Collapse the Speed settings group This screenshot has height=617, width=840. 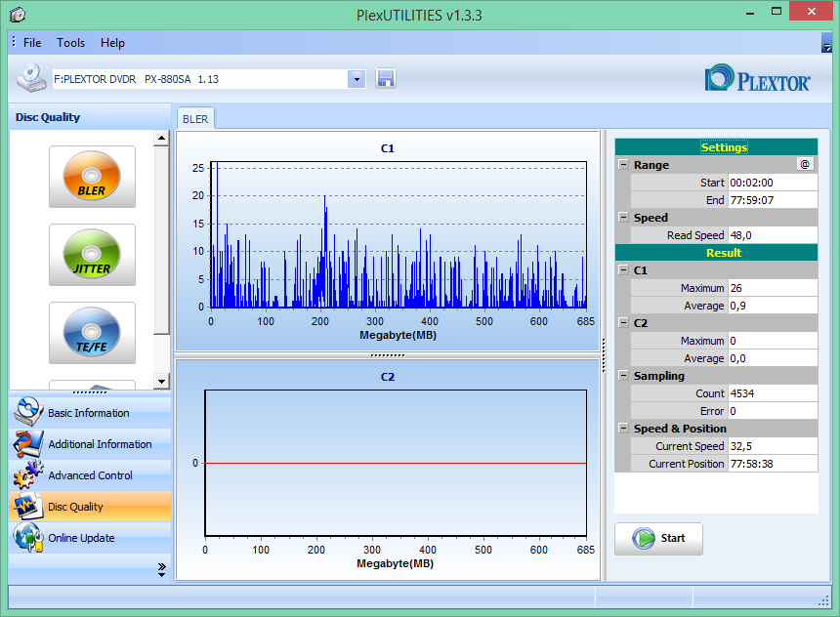point(623,217)
